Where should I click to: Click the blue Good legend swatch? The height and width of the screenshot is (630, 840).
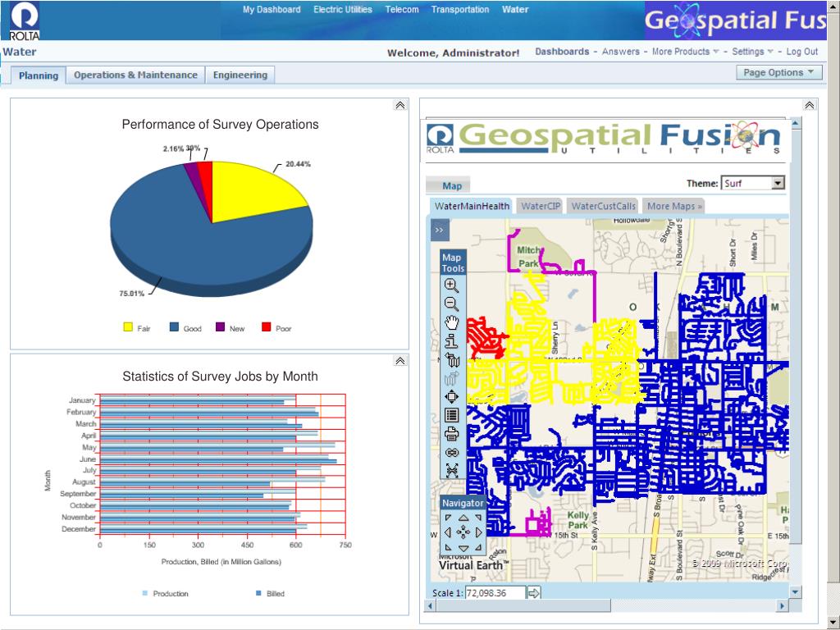tap(174, 326)
